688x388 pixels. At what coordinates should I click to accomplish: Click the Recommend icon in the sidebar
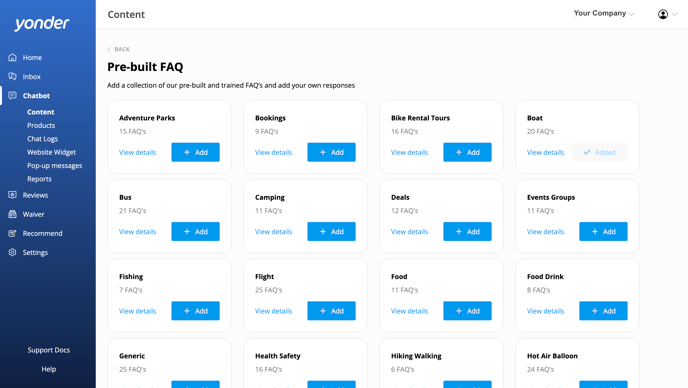pos(12,233)
